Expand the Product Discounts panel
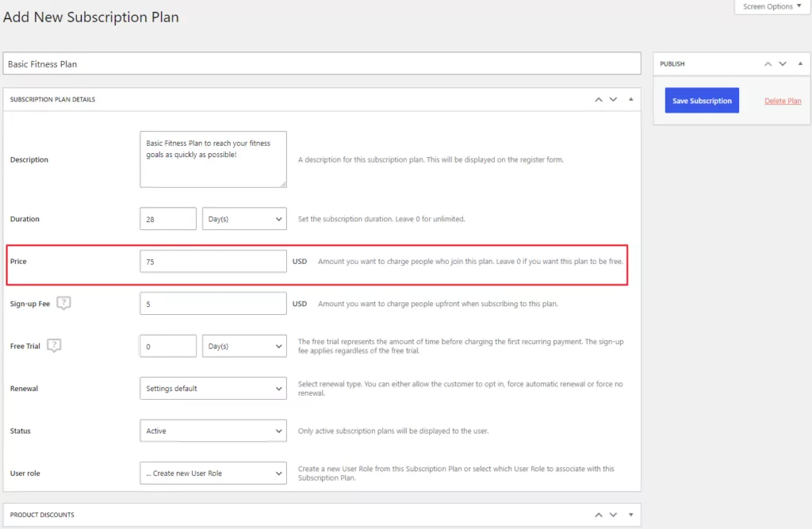This screenshot has width=812, height=529. tap(630, 515)
